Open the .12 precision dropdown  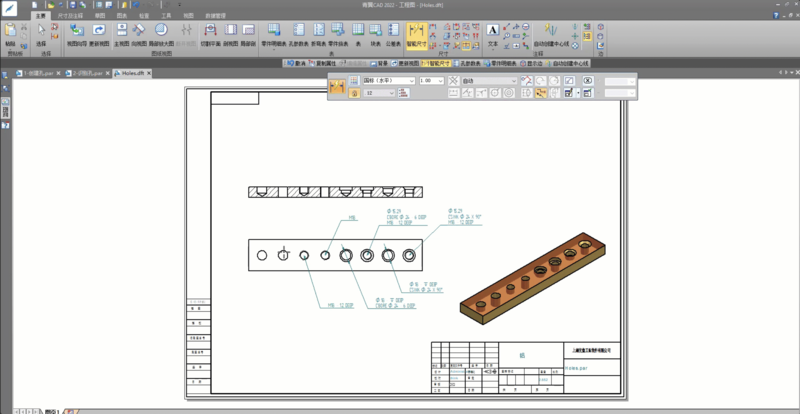[x=391, y=93]
